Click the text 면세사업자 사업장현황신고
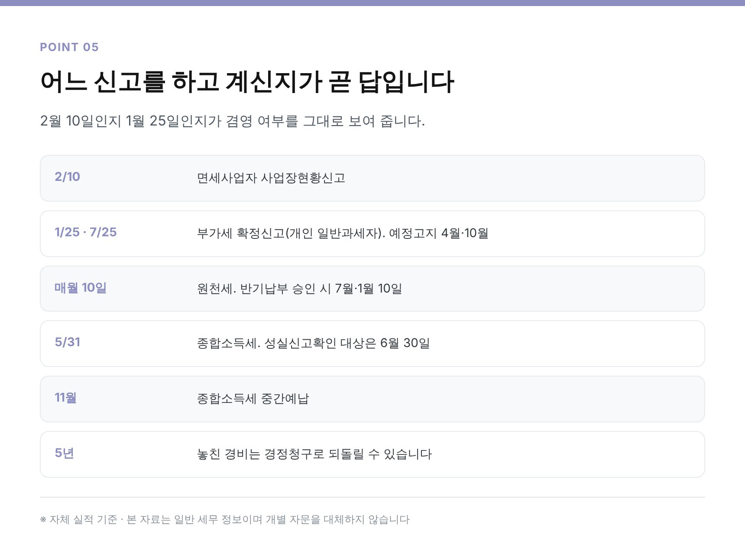The image size is (745, 560). pyautogui.click(x=271, y=178)
